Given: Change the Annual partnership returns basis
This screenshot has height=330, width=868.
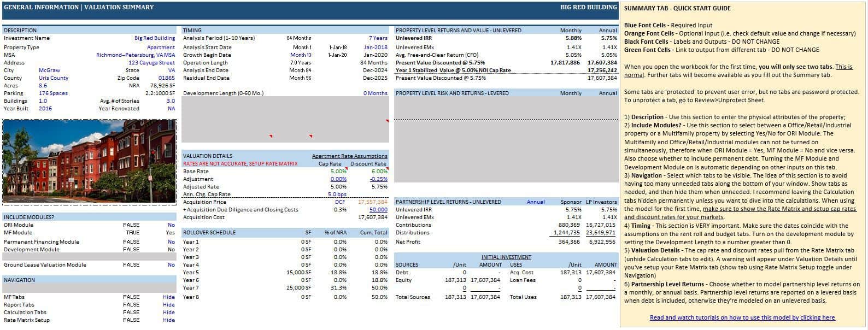Looking at the screenshot, I should (535, 202).
